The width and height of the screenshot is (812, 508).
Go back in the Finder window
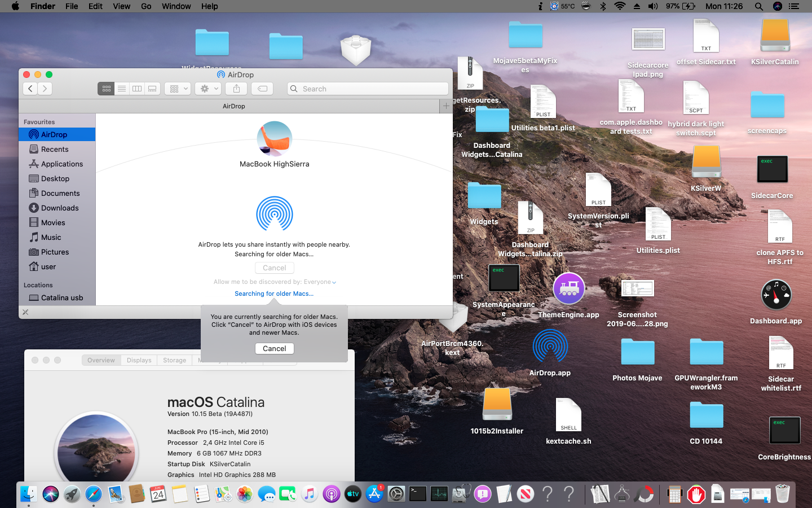tap(30, 89)
